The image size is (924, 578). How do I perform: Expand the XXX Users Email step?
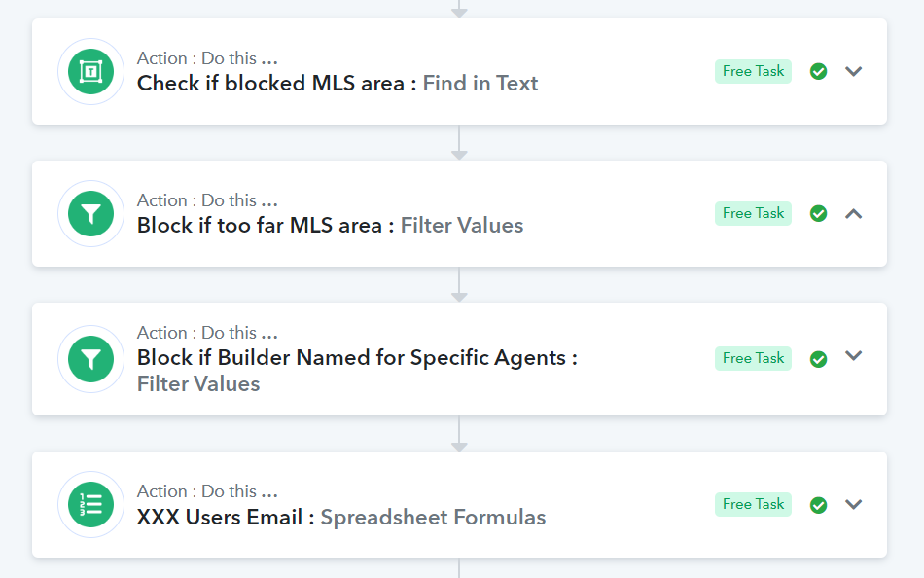(x=854, y=504)
